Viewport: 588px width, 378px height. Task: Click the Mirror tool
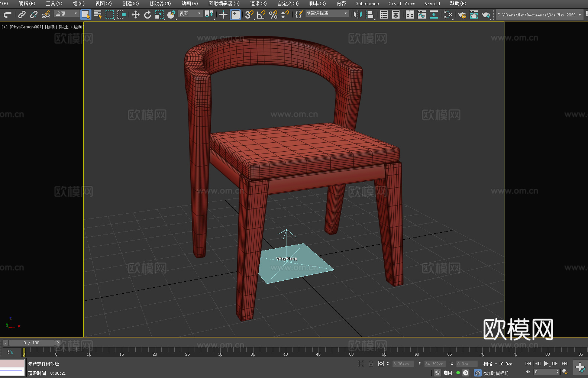[358, 14]
